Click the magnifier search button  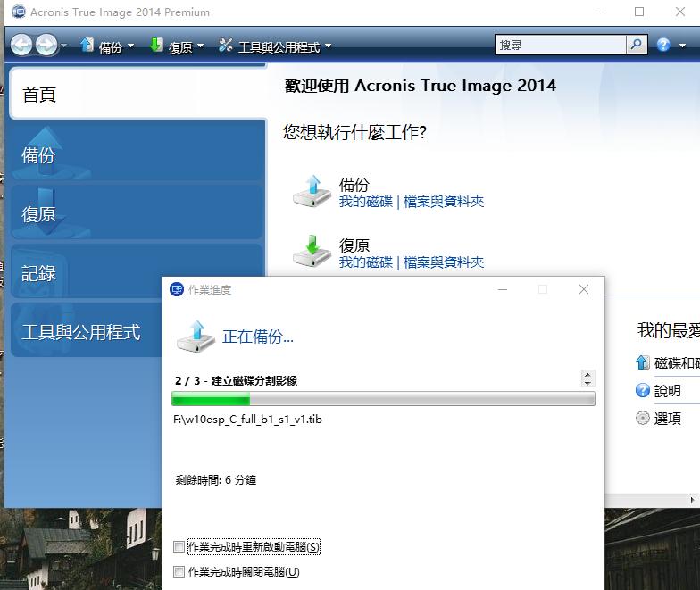pos(637,45)
